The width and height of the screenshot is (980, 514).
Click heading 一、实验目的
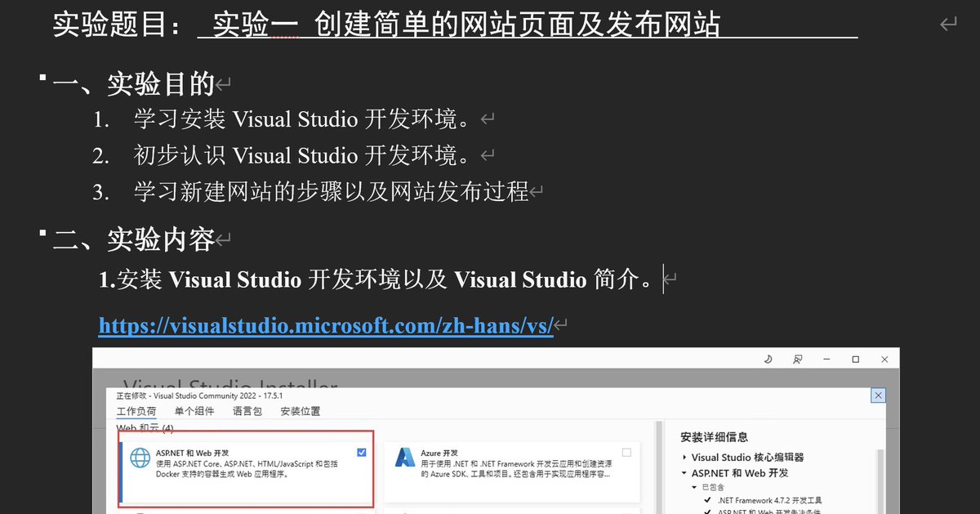click(133, 83)
